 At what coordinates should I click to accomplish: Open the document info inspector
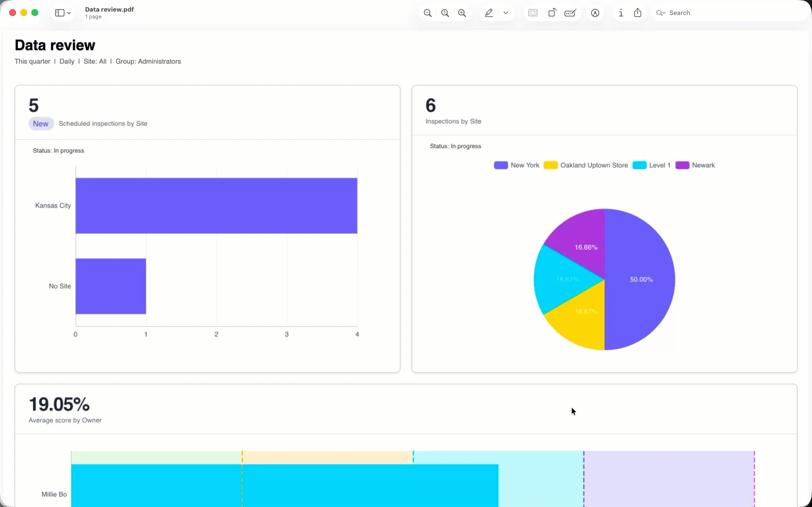pyautogui.click(x=621, y=13)
